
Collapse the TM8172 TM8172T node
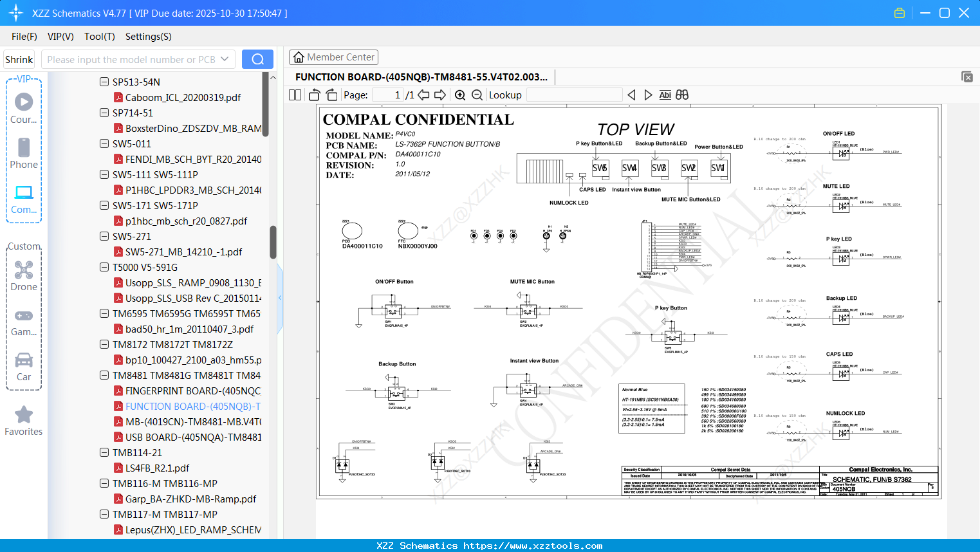tap(104, 344)
